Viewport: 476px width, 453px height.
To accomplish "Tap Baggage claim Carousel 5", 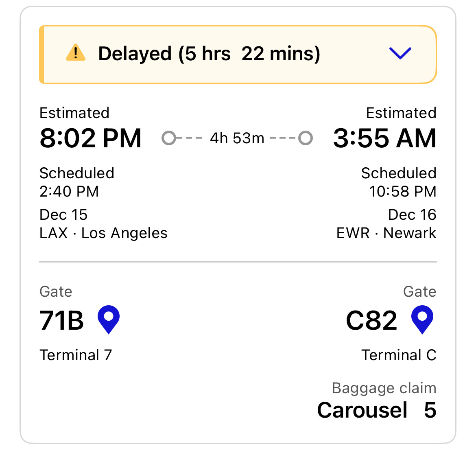I will [x=376, y=410].
